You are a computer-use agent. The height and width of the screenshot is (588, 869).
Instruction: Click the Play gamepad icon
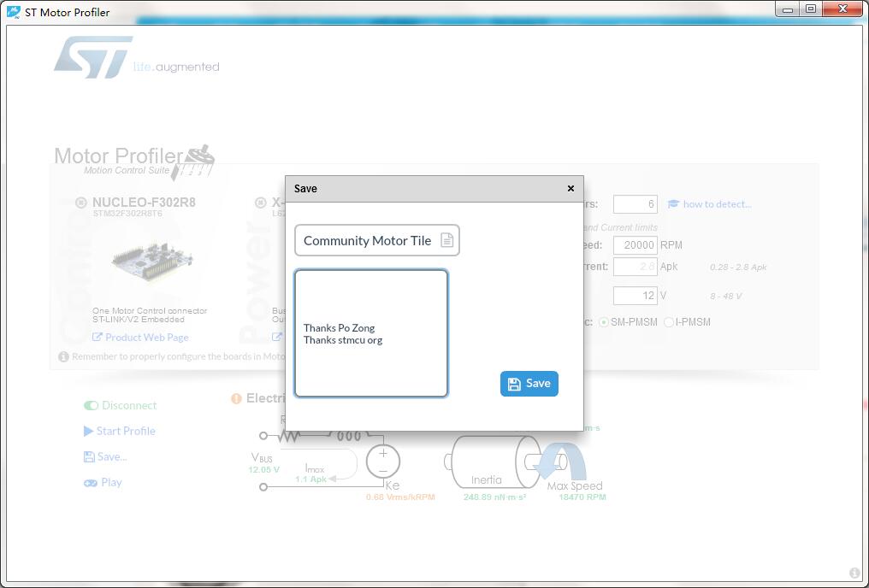pos(91,483)
